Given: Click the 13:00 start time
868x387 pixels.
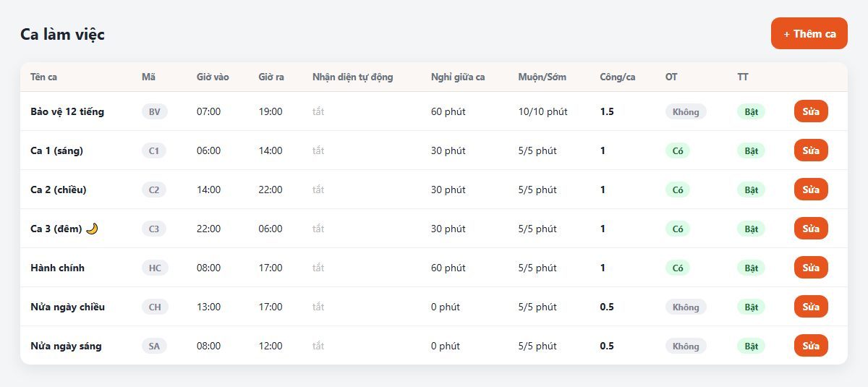Looking at the screenshot, I should [208, 307].
